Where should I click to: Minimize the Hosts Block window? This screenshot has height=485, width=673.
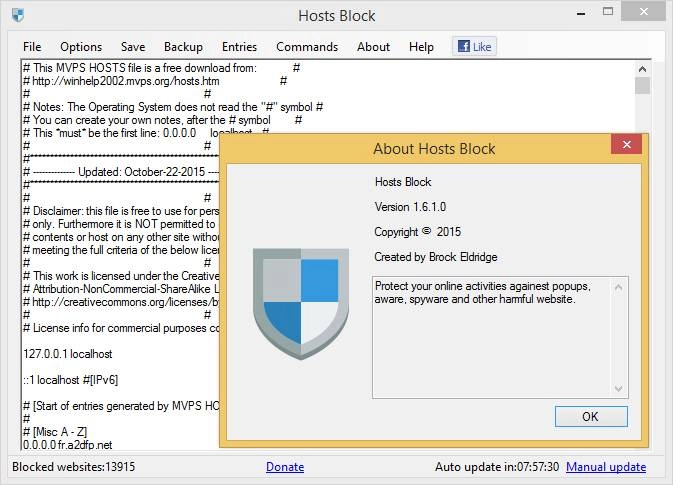tap(581, 13)
